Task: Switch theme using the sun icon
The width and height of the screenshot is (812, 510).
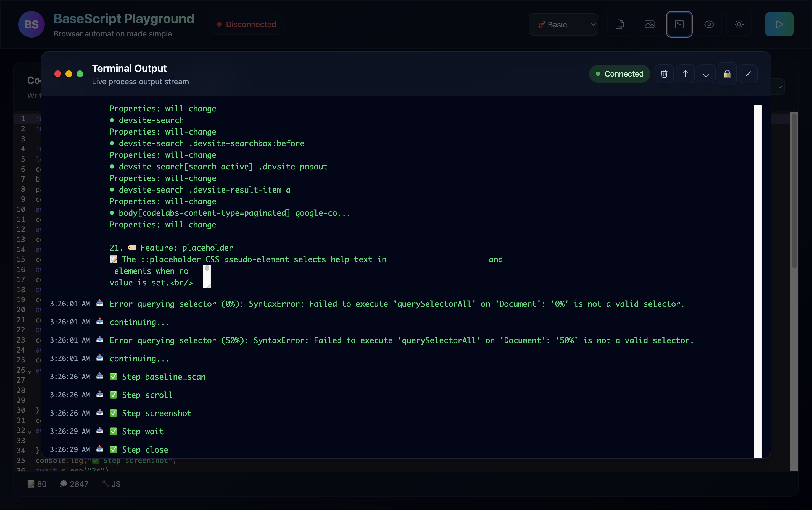Action: [739, 24]
